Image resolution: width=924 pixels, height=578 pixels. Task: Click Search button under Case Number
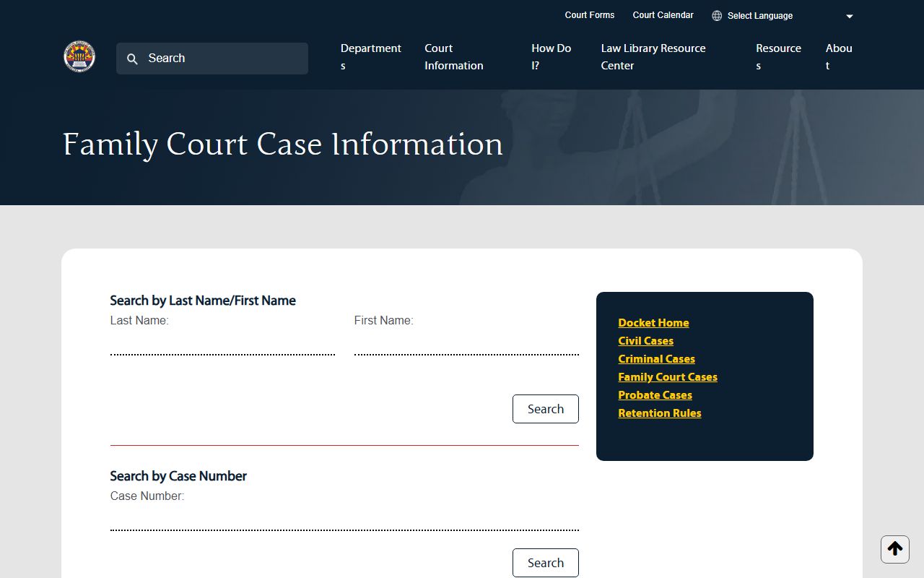click(546, 563)
